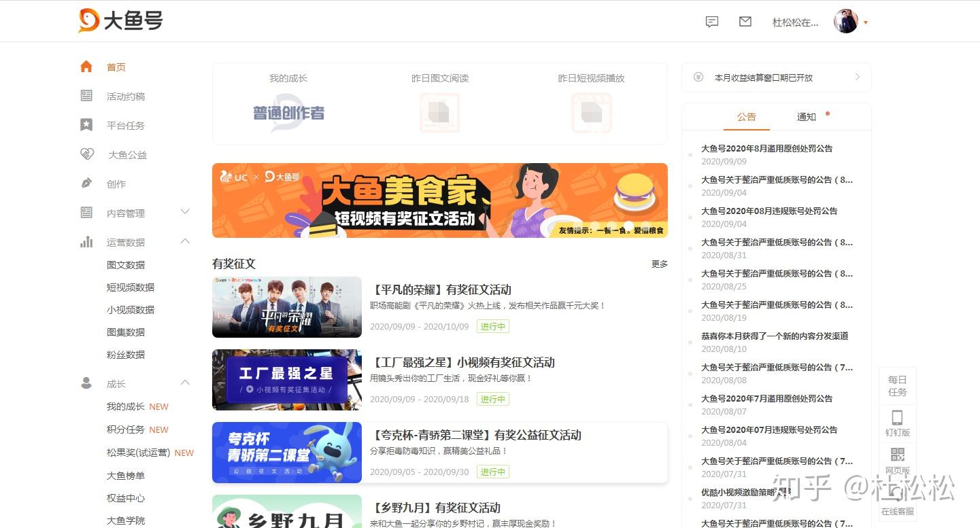Open 积分任务 in the sidebar

pyautogui.click(x=126, y=429)
